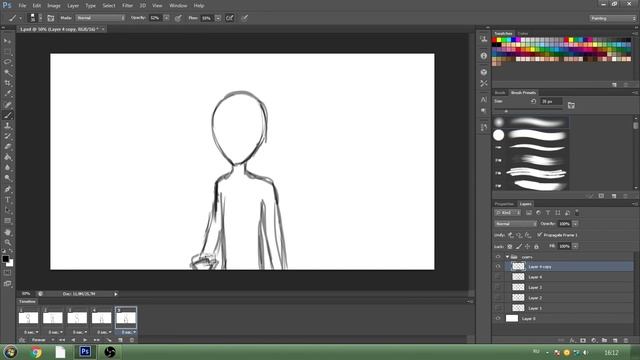Show Layer 4 visibility
The image size is (640, 360).
click(498, 277)
